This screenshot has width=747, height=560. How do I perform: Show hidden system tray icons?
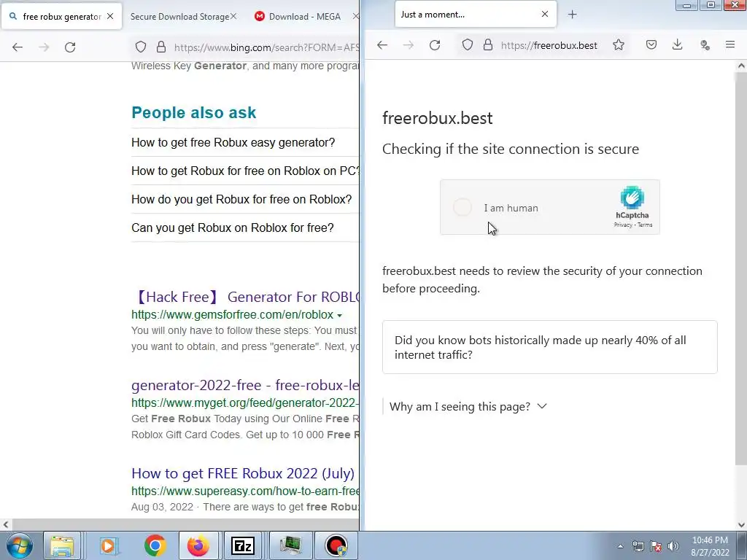pos(620,546)
